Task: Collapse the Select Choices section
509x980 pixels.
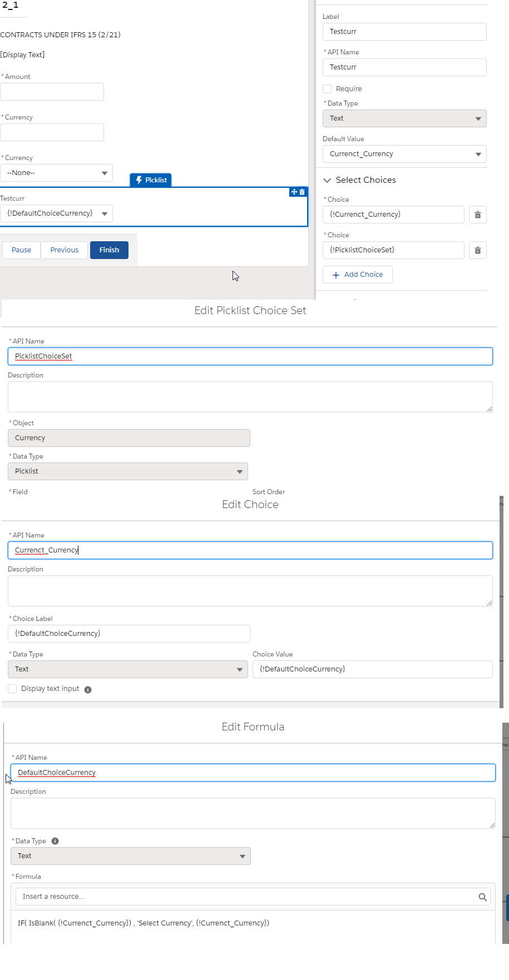Action: 327,180
